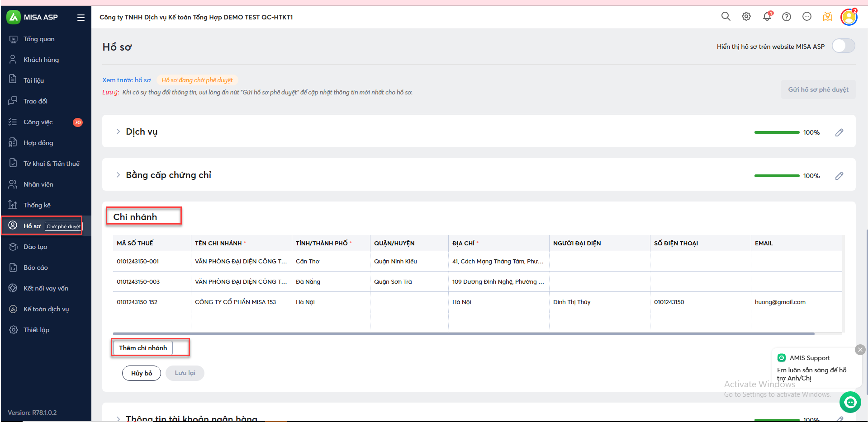Screen dimensions: 868x422
Task: Open Công việc in the sidebar
Action: tap(38, 122)
